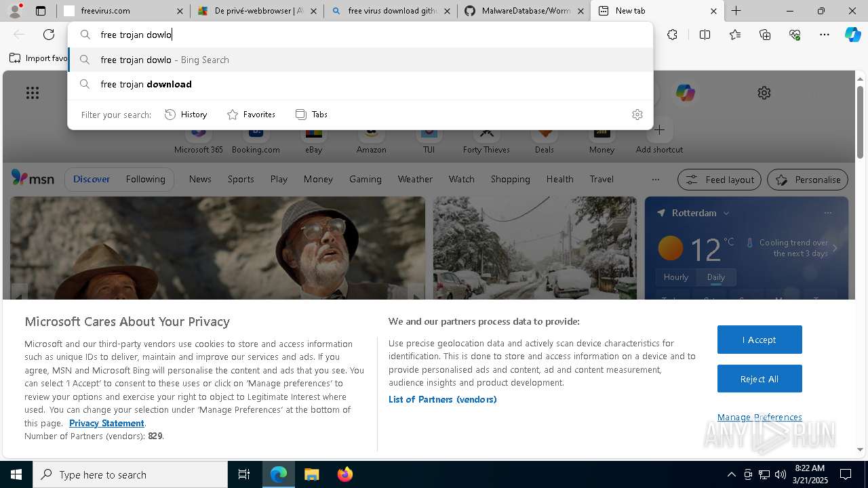The height and width of the screenshot is (488, 868).
Task: Open the browser profile icon
Action: [x=15, y=11]
